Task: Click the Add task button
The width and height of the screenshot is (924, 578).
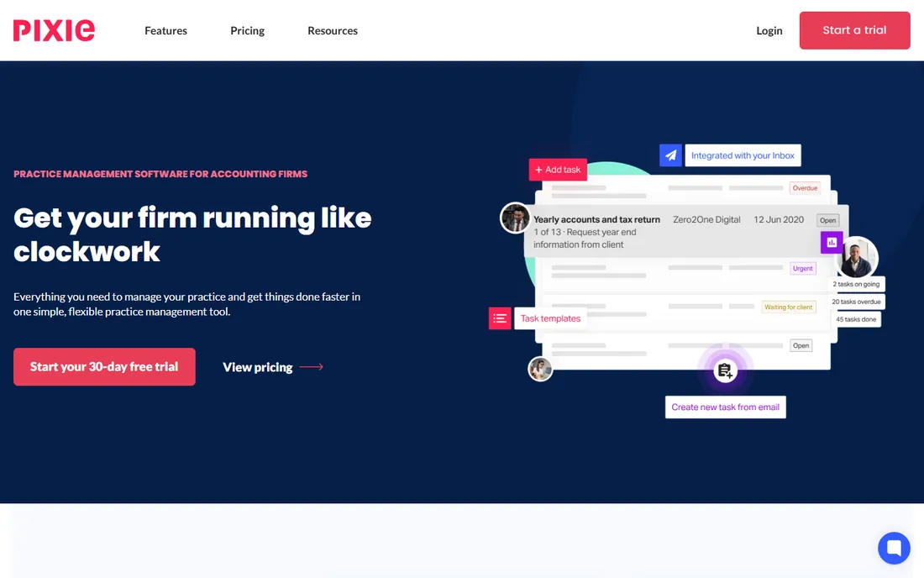Action: click(558, 170)
